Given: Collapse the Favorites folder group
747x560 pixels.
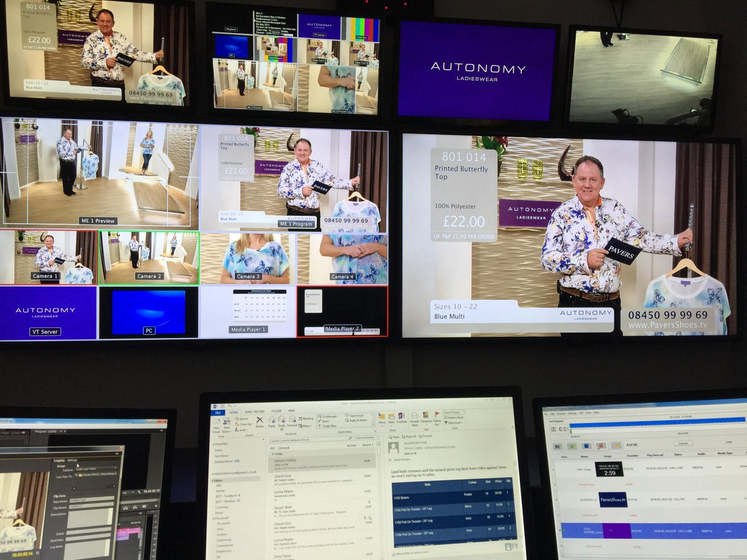Looking at the screenshot, I should click(214, 444).
